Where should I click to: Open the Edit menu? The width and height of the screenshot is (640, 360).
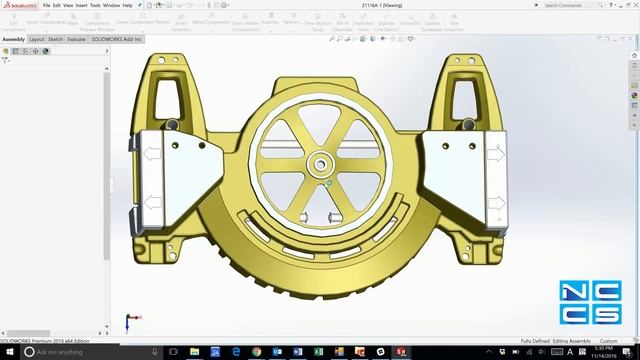point(57,5)
